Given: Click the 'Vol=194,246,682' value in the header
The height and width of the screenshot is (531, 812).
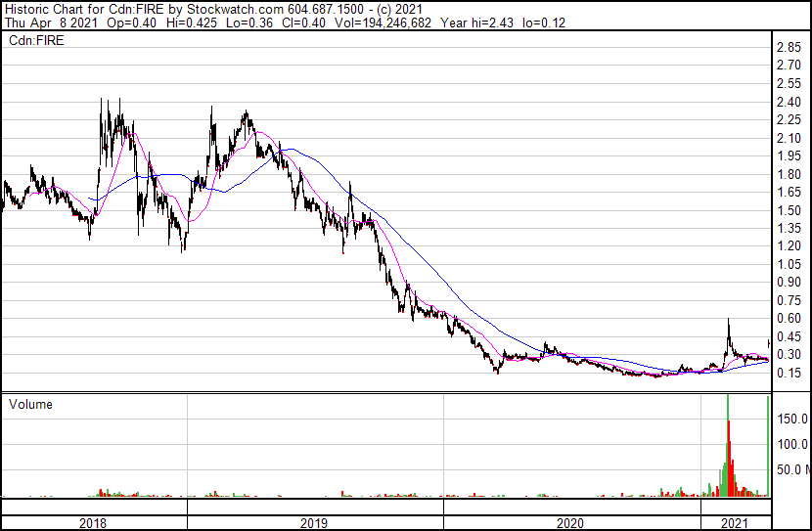Looking at the screenshot, I should [383, 22].
